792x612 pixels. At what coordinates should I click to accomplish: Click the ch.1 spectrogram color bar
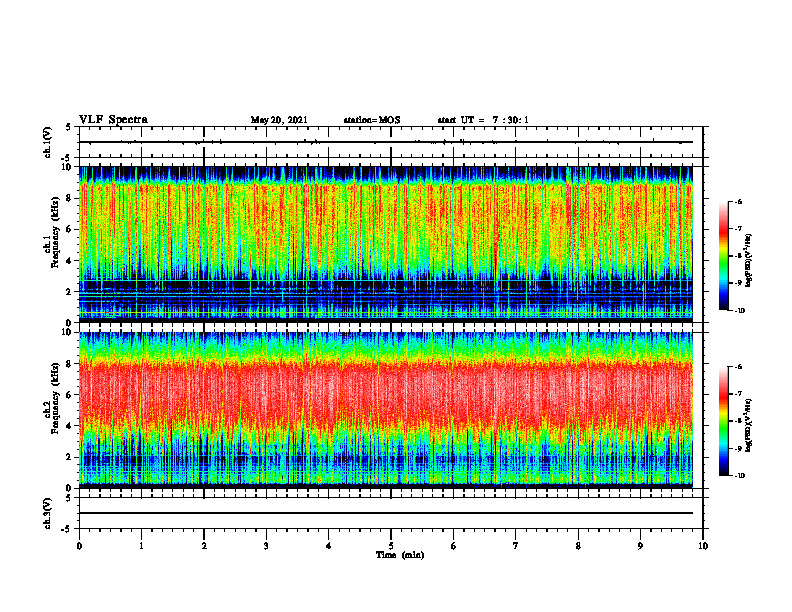723,256
